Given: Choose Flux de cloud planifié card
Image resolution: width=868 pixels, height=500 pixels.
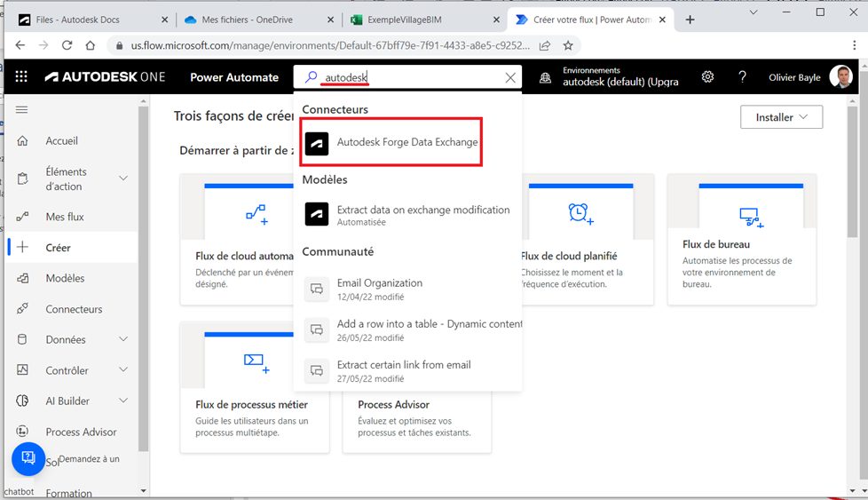Looking at the screenshot, I should pos(588,239).
